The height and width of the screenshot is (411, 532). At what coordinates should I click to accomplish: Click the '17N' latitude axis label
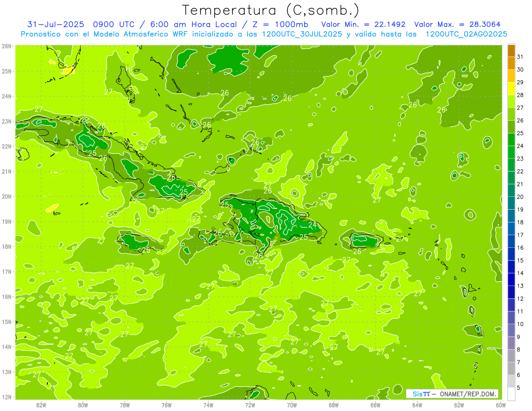pos(6,272)
